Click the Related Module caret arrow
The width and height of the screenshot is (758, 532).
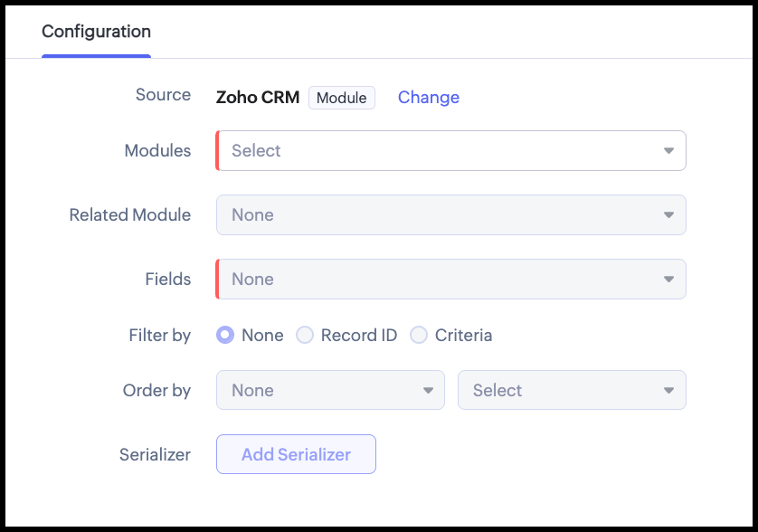[668, 215]
